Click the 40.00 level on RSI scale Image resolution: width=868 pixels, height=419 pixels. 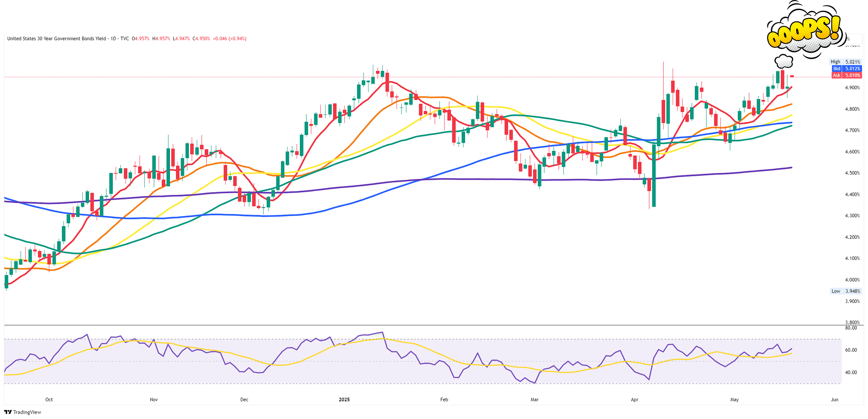851,372
